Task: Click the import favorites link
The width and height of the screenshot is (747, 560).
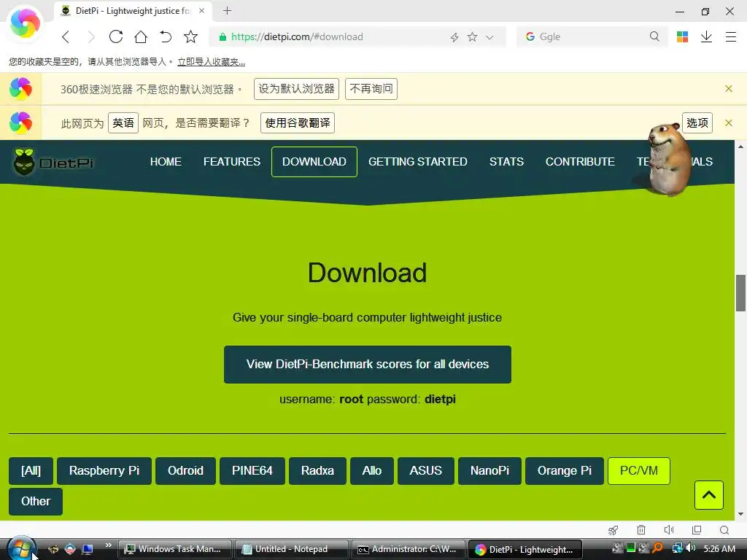Action: pyautogui.click(x=211, y=62)
